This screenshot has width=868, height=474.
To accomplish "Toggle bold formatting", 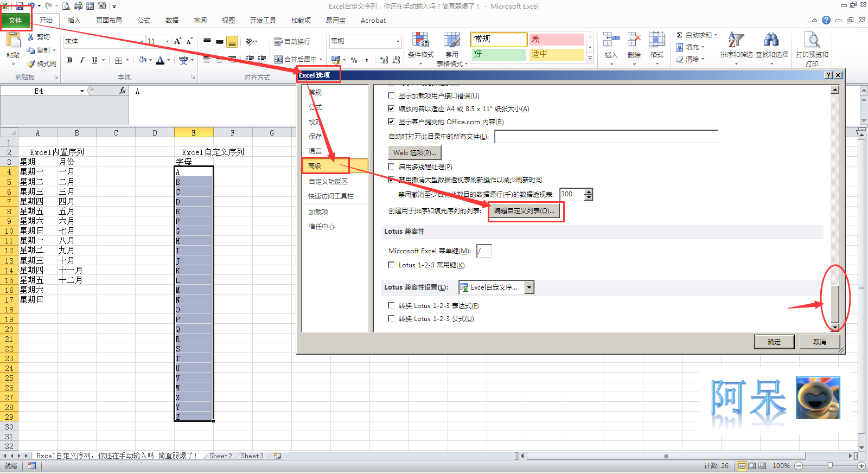I will tap(69, 60).
